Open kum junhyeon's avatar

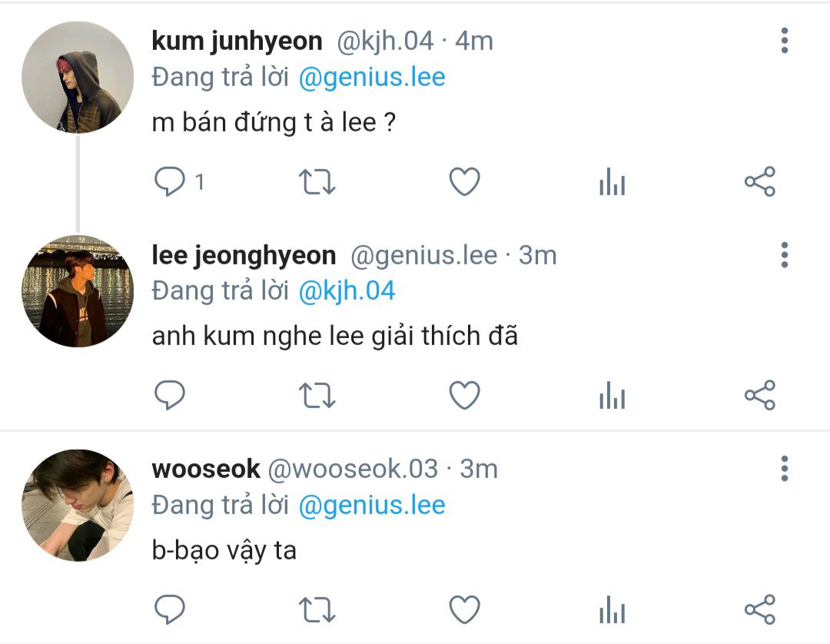click(x=78, y=78)
